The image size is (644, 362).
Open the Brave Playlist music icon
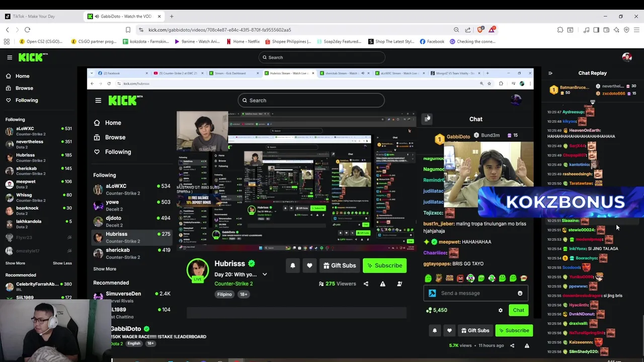586,30
